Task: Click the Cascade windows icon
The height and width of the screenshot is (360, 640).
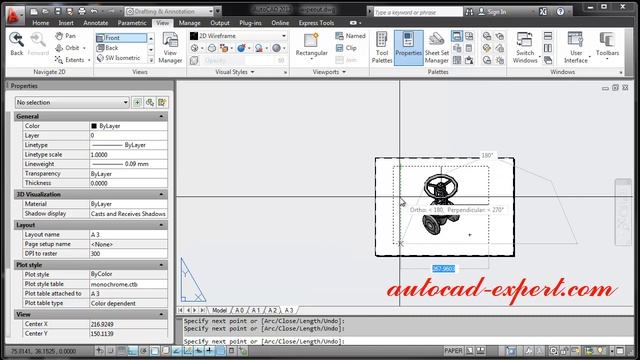Action: tap(548, 60)
